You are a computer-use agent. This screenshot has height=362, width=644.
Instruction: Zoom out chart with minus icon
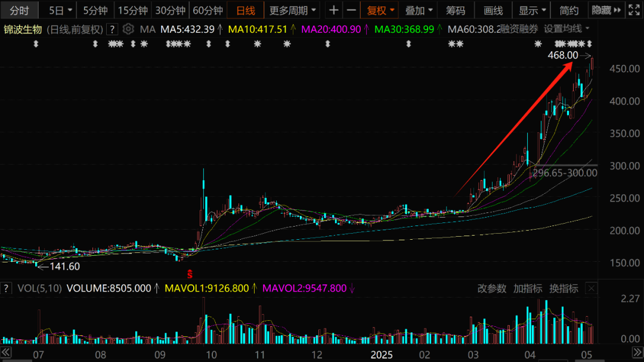[x=352, y=10]
